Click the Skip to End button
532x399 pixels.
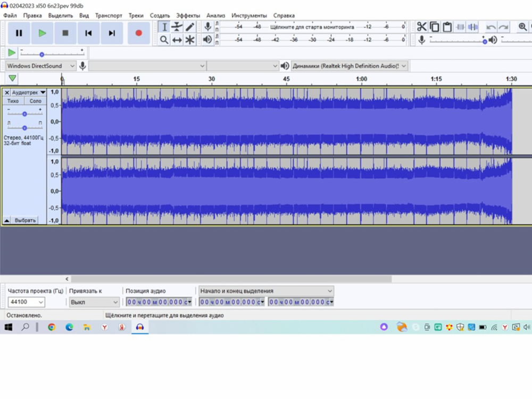point(112,33)
